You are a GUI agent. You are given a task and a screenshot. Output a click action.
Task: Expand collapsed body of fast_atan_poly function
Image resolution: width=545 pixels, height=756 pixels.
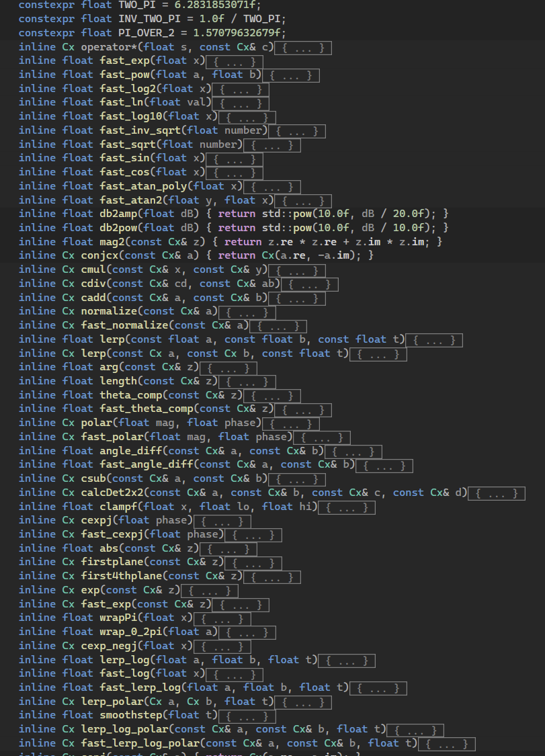tap(272, 187)
